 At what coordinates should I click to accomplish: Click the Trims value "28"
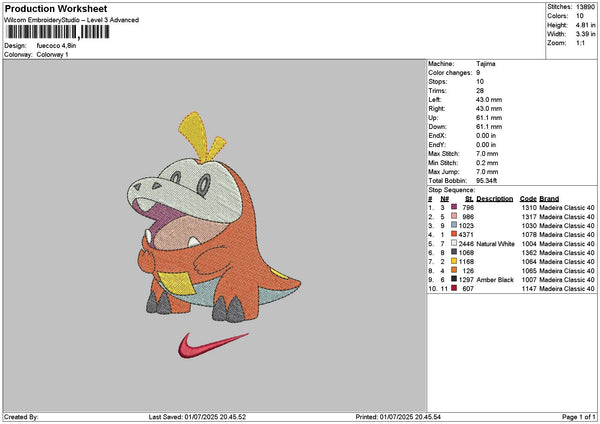click(480, 91)
